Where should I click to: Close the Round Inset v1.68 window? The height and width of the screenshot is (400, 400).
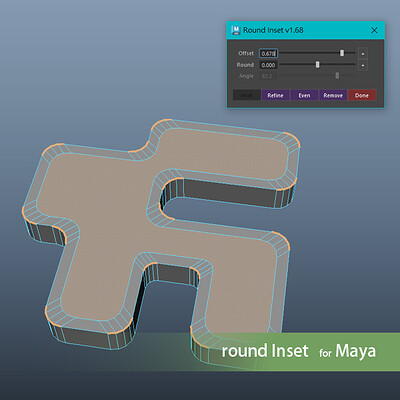[374, 30]
